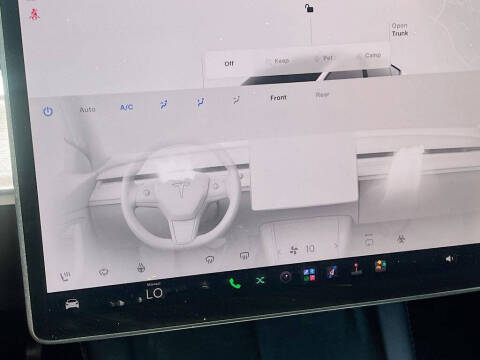Tap the green shuffle icon in dock
Image resolution: width=480 pixels, height=360 pixels.
260,280
